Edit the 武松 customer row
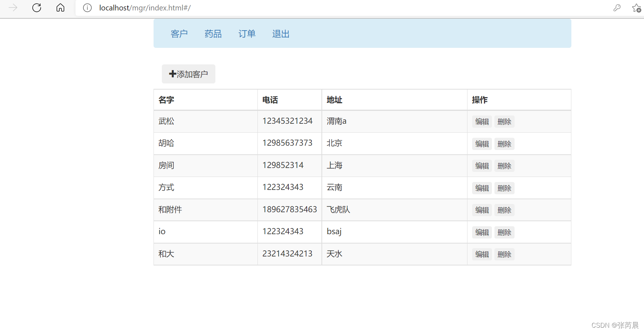Image resolution: width=644 pixels, height=332 pixels. click(482, 122)
